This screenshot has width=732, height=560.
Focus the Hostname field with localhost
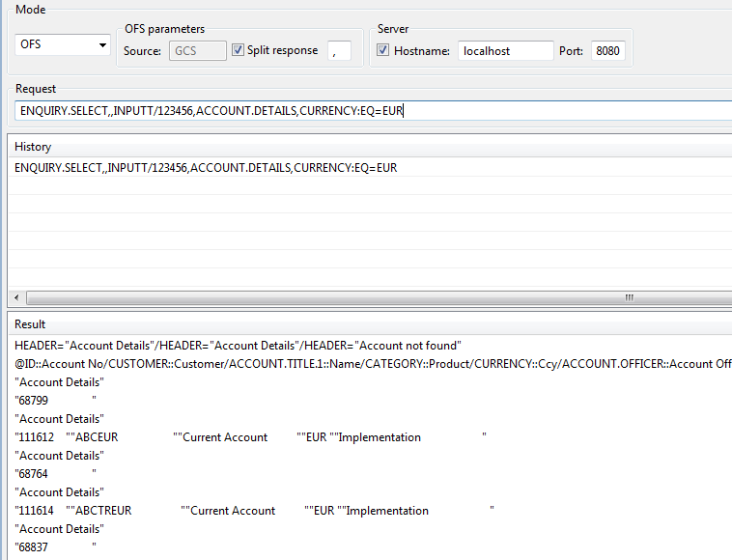click(505, 51)
